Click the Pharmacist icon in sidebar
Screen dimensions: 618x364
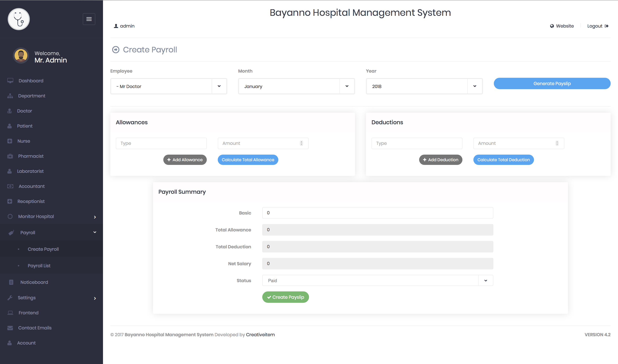10,156
